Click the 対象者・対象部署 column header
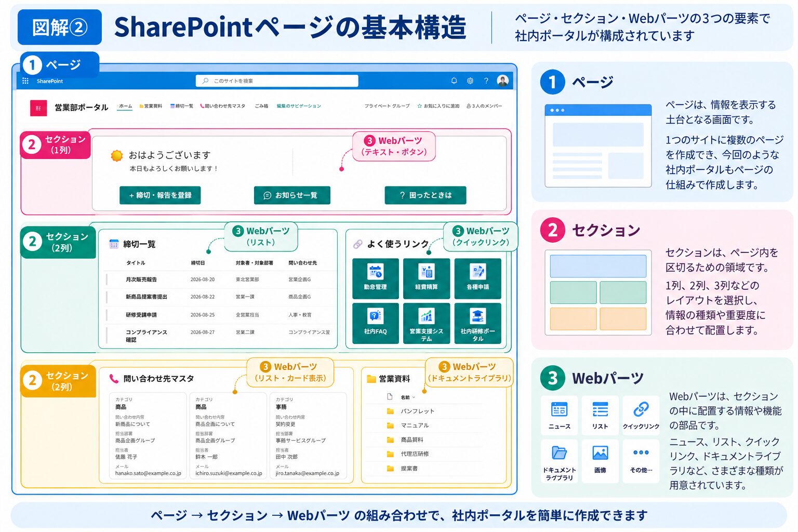The height and width of the screenshot is (532, 798). [255, 263]
